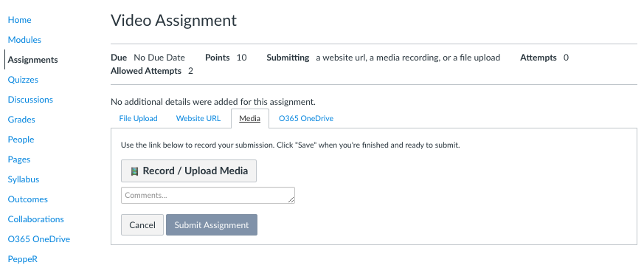
Task: Click the Record / Upload Media button
Action: [x=189, y=171]
